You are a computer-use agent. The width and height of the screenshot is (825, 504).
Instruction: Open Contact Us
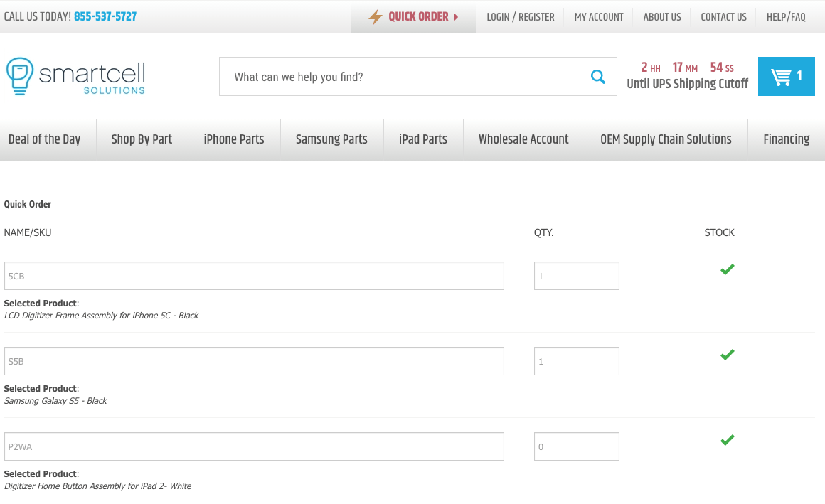723,17
